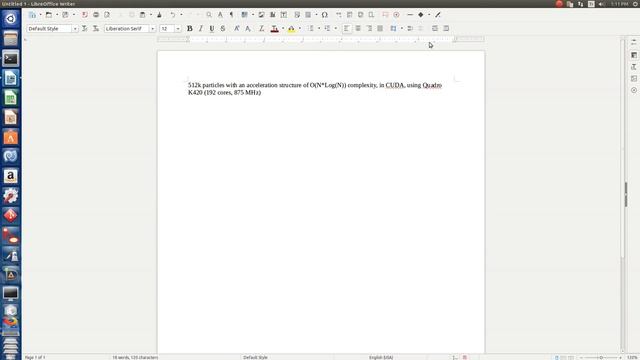Insert a text box
Image resolution: width=640 pixels, height=360 pixels.
pos(284,15)
